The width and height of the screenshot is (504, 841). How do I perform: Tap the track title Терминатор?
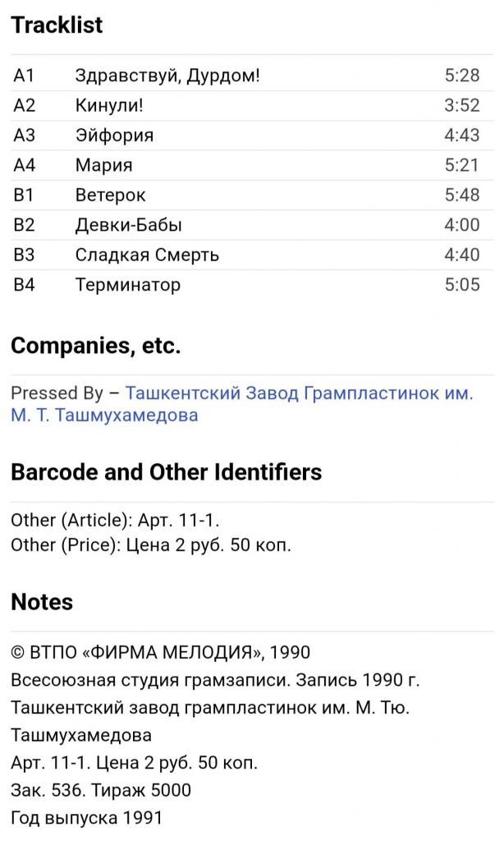[x=127, y=285]
